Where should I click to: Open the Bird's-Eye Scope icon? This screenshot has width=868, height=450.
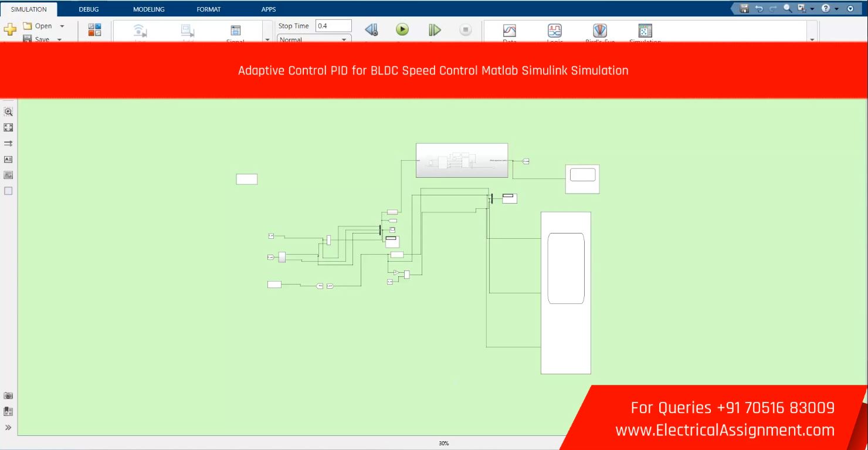coord(599,31)
